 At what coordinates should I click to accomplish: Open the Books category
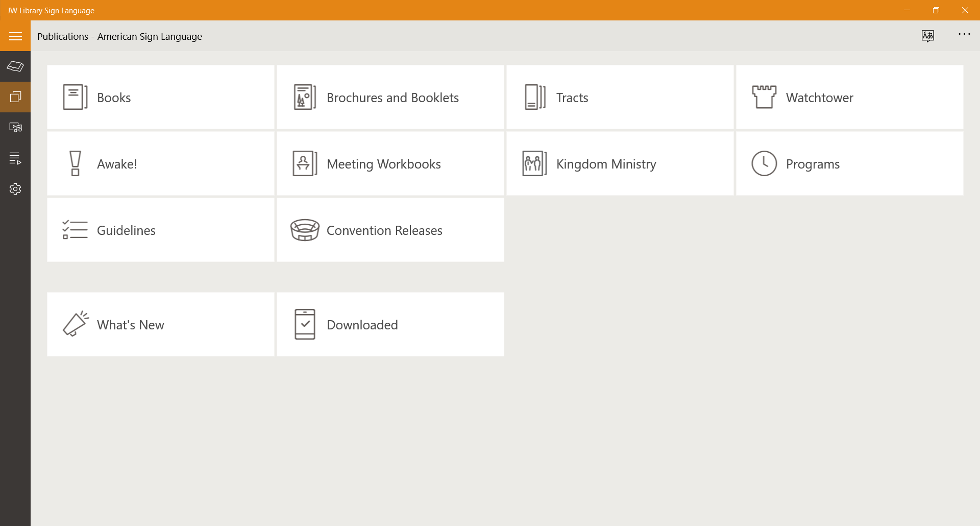[x=161, y=97]
